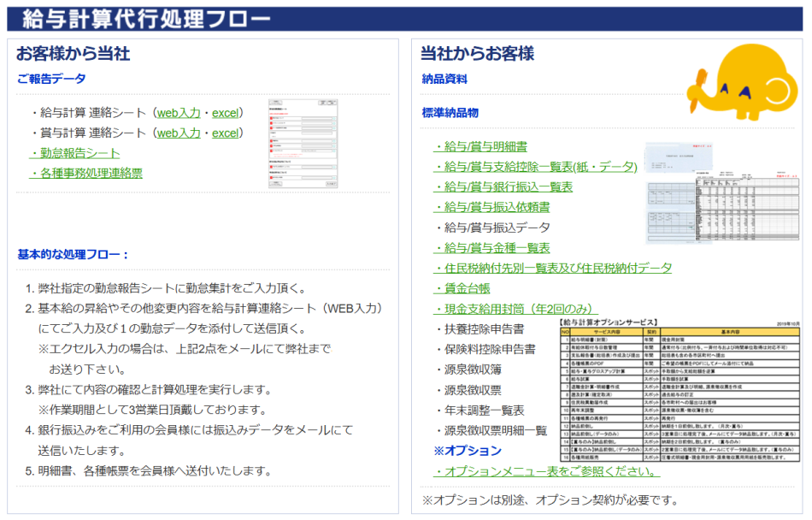
Task: Open excel link for 給与計算 連絡シート
Action: 226,112
